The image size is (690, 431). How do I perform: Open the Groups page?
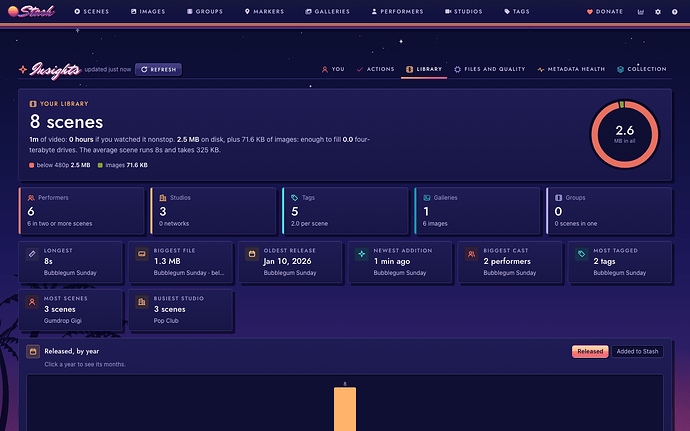(x=205, y=11)
